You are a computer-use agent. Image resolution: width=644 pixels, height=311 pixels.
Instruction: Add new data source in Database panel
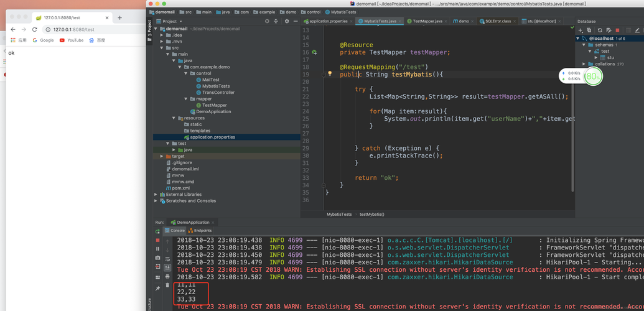click(581, 30)
